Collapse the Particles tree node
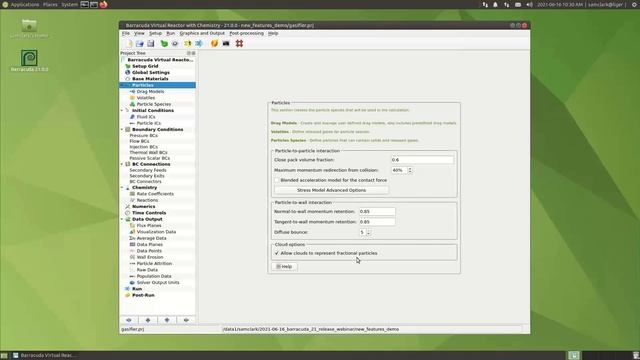The height and width of the screenshot is (360, 640). coord(122,85)
